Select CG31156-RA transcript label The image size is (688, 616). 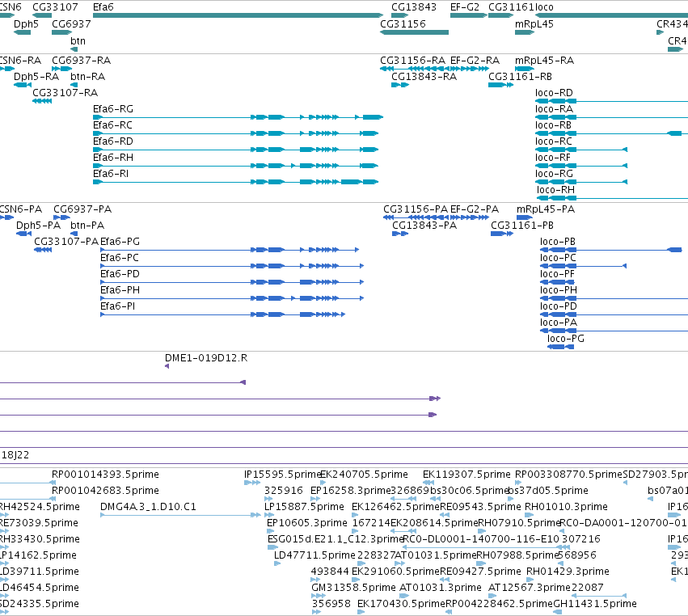click(412, 60)
